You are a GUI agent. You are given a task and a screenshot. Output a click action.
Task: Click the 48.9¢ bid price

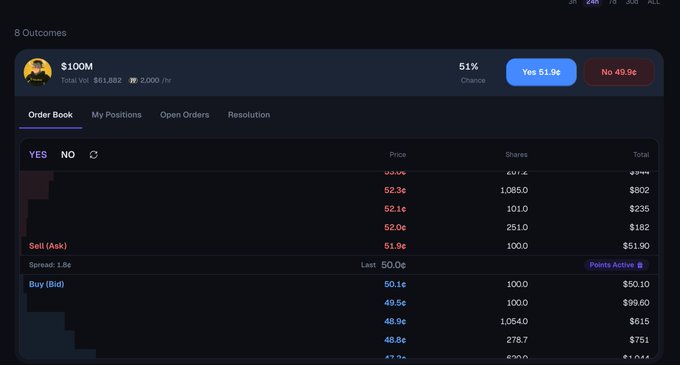pos(395,322)
